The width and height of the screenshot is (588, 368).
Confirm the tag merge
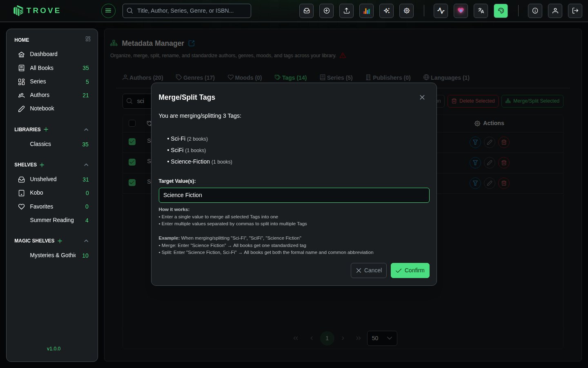click(x=410, y=270)
